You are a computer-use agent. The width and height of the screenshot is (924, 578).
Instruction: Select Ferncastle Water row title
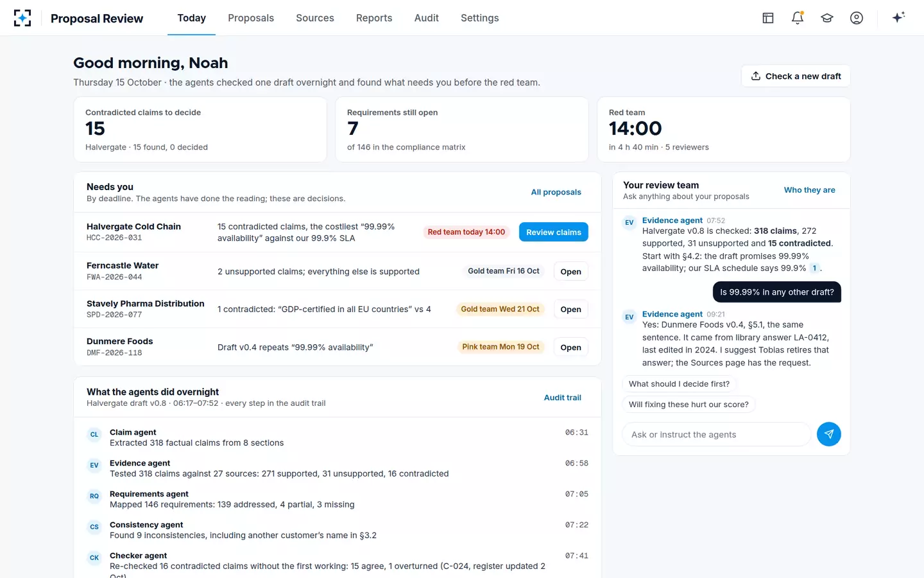tap(123, 265)
